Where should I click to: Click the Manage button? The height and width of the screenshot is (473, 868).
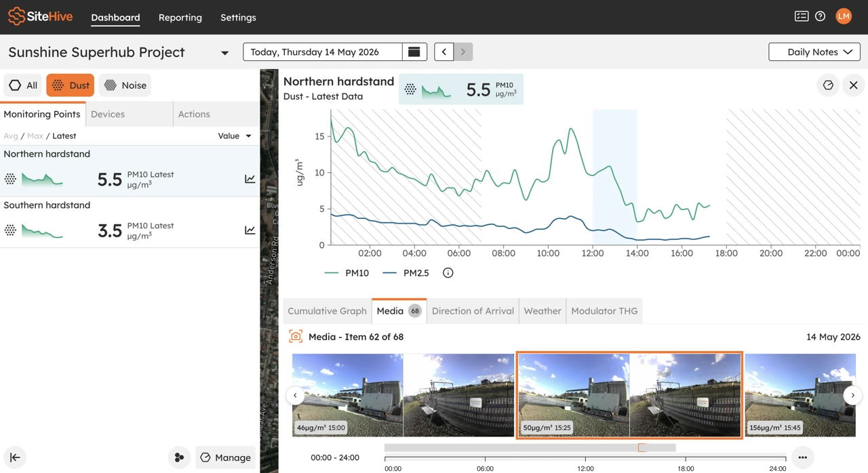226,457
